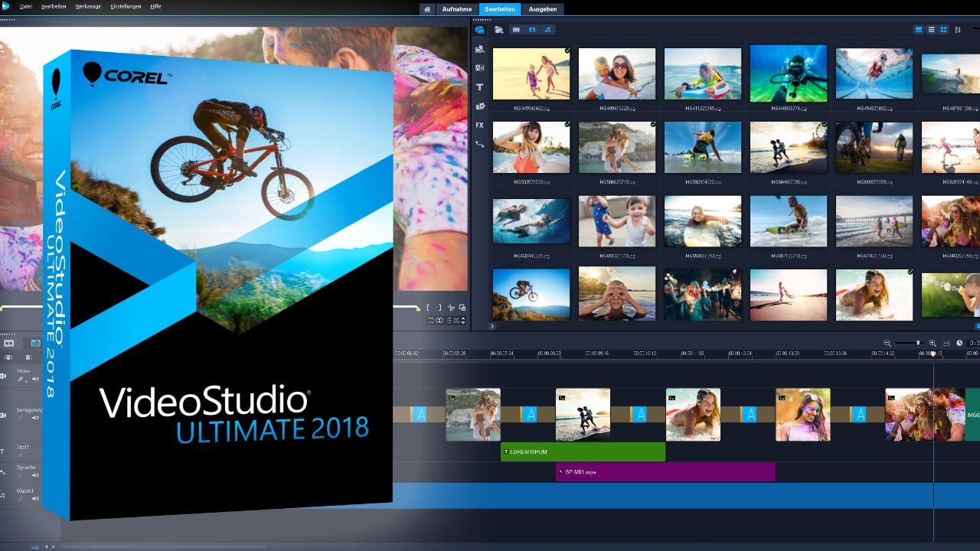Open the Datei menu
This screenshot has width=980, height=551.
point(26,6)
